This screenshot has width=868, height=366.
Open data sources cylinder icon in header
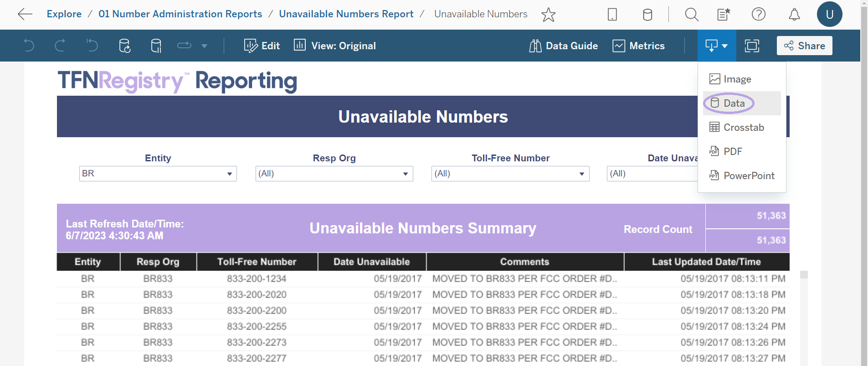(x=647, y=15)
